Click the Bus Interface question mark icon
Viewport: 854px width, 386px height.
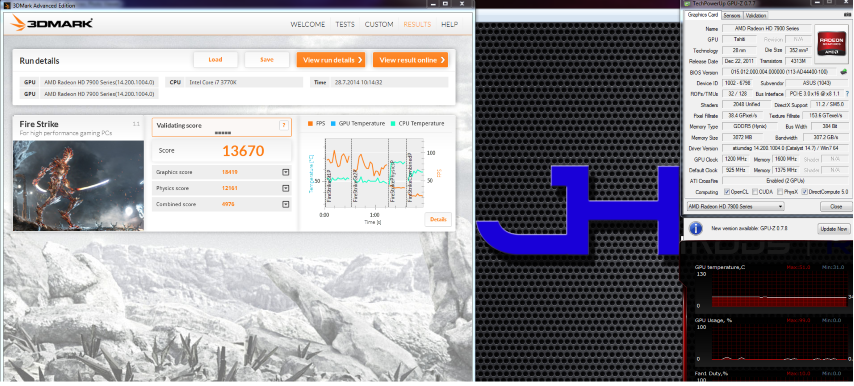click(847, 94)
